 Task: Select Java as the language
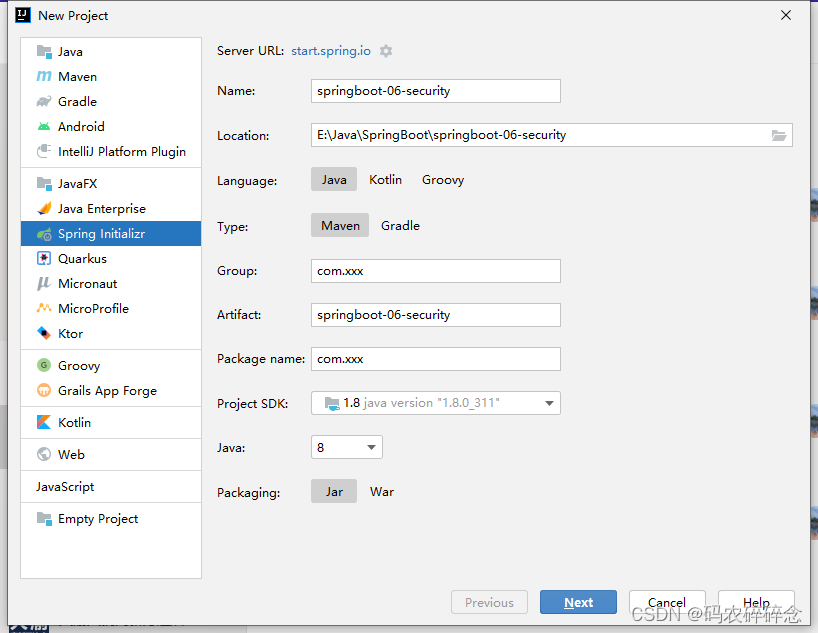tap(334, 180)
